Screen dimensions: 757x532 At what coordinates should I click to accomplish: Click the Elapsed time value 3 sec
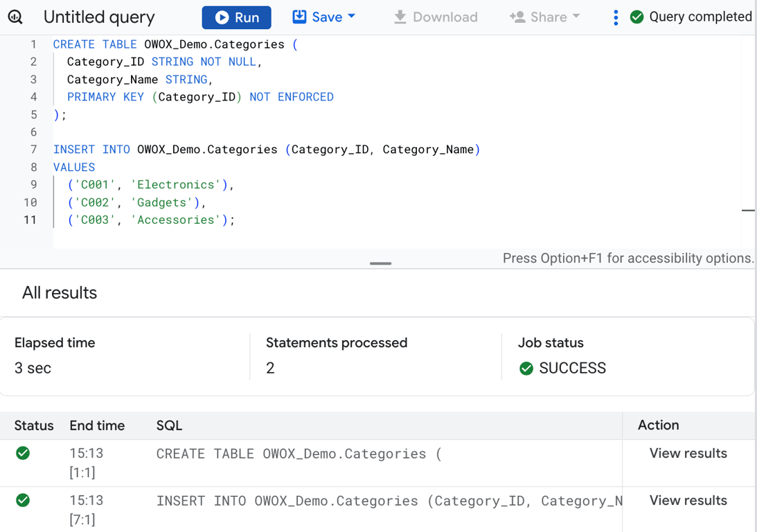tap(33, 368)
